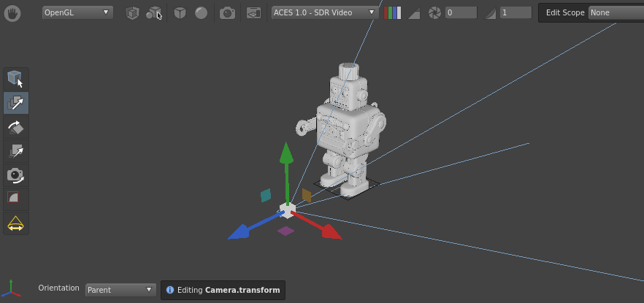The height and width of the screenshot is (303, 644).
Task: Select the Camera tool
Action: pyautogui.click(x=15, y=175)
